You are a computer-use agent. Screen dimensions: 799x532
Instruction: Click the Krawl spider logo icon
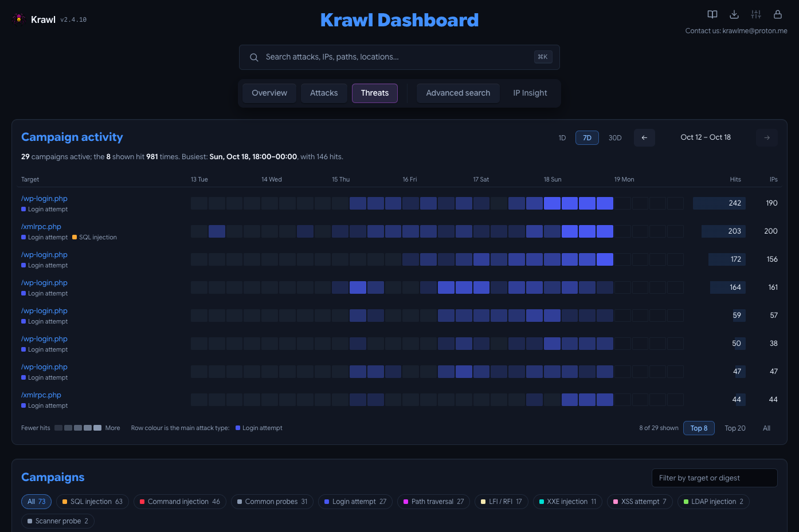click(19, 19)
